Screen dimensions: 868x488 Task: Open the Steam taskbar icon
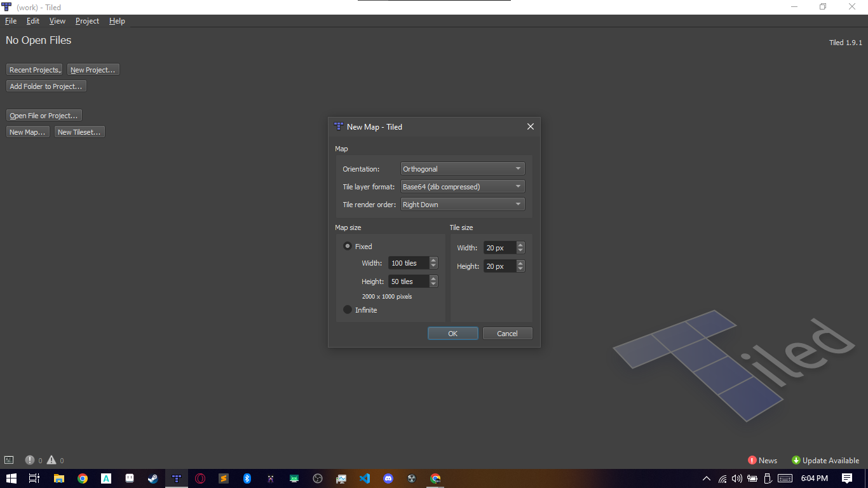(x=153, y=478)
